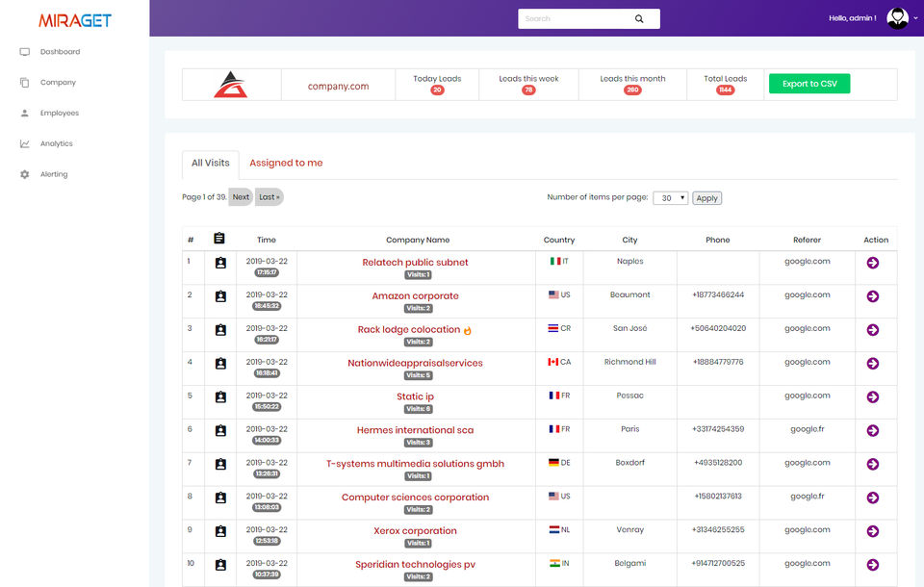This screenshot has height=587, width=924.
Task: Click the Employees person icon
Action: tap(25, 114)
